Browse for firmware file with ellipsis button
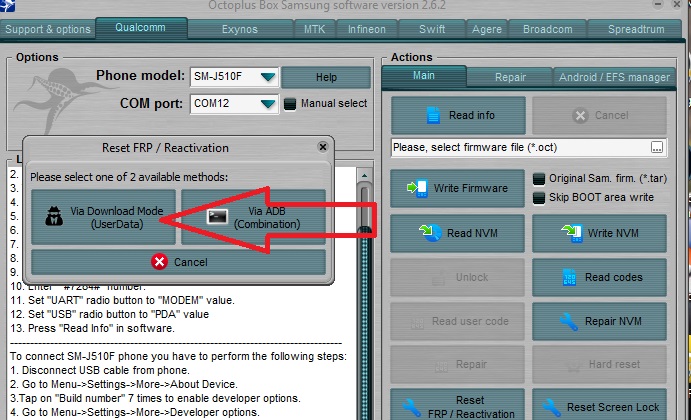The width and height of the screenshot is (691, 420). pyautogui.click(x=657, y=147)
